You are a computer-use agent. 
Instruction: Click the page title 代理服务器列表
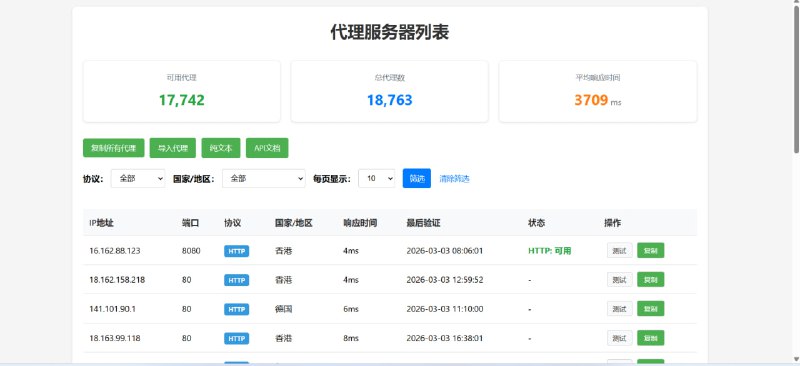pyautogui.click(x=390, y=33)
